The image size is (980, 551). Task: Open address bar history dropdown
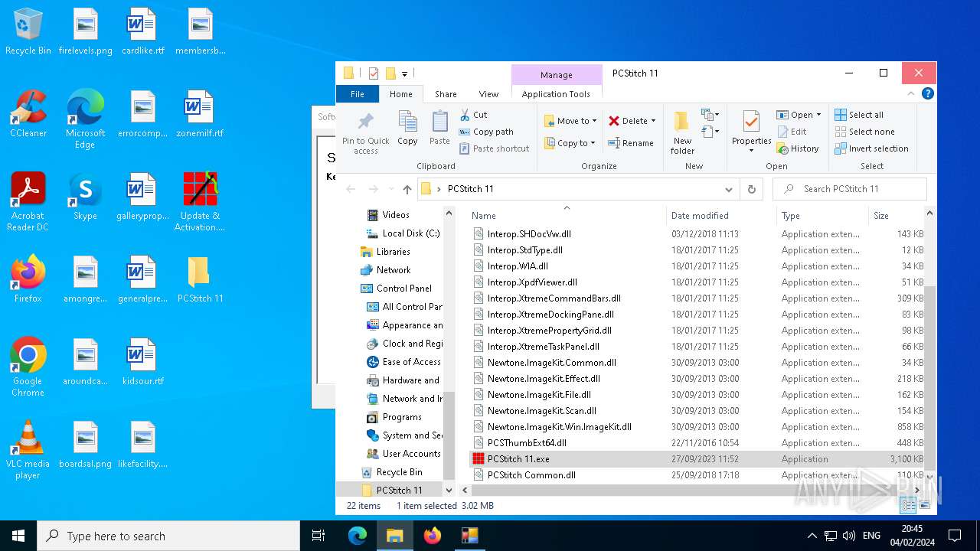pos(728,189)
